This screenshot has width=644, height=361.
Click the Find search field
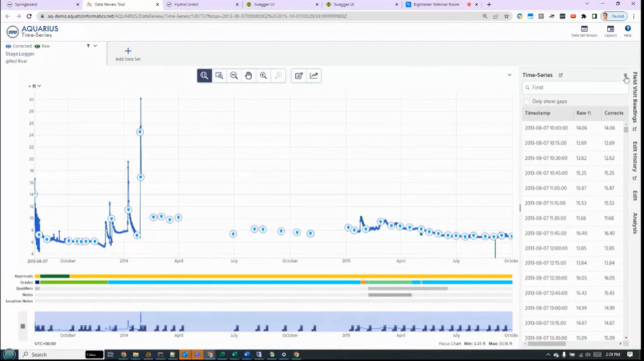[575, 87]
